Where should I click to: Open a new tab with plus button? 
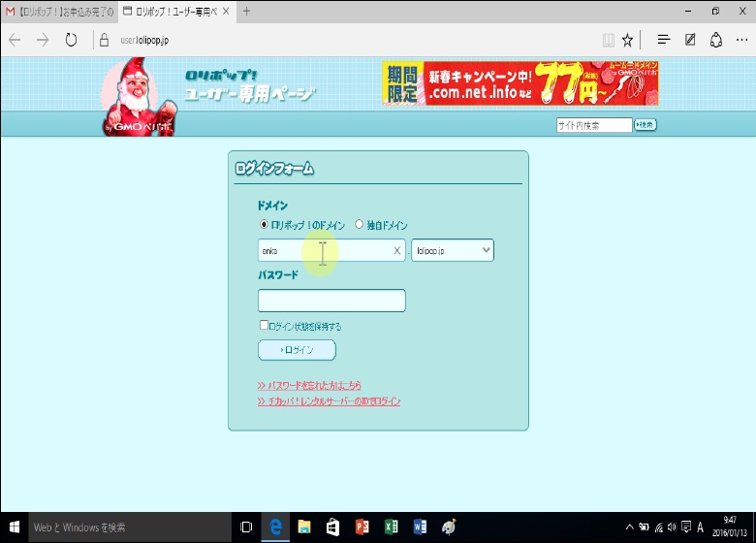tap(246, 12)
